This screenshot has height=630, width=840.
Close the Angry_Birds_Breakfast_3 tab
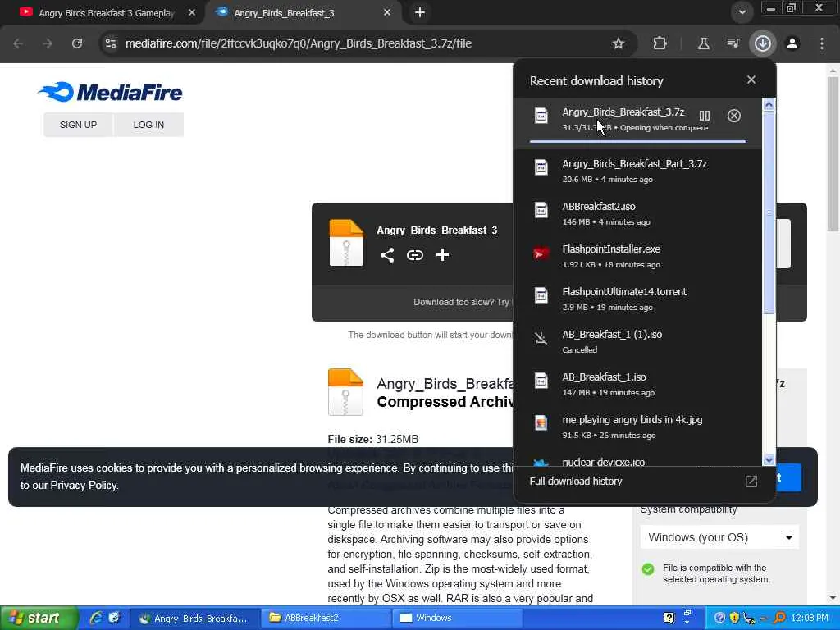387,13
